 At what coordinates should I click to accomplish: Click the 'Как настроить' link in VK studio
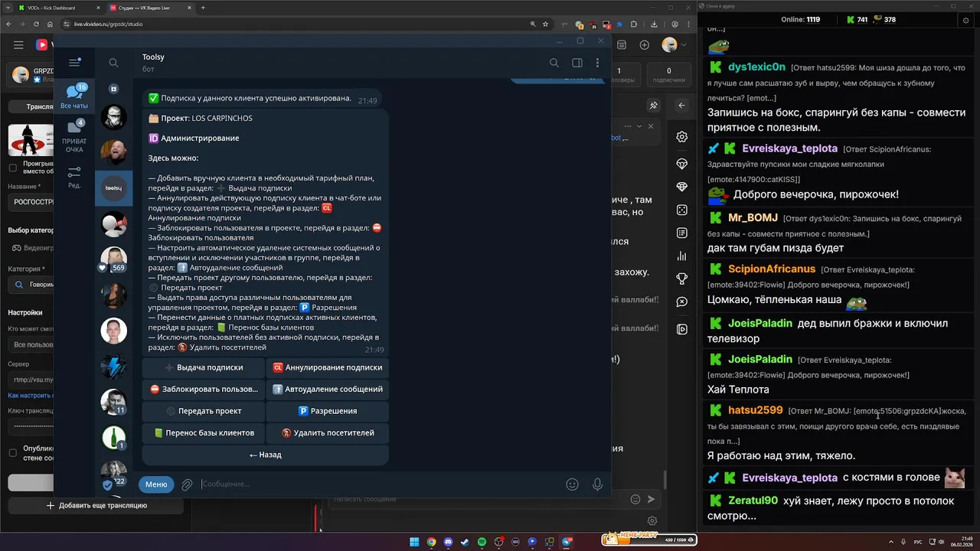pos(31,396)
